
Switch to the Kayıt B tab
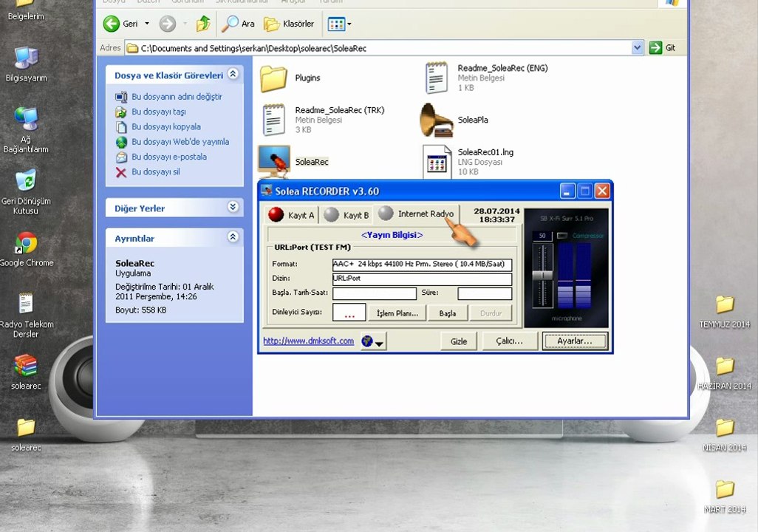[346, 215]
